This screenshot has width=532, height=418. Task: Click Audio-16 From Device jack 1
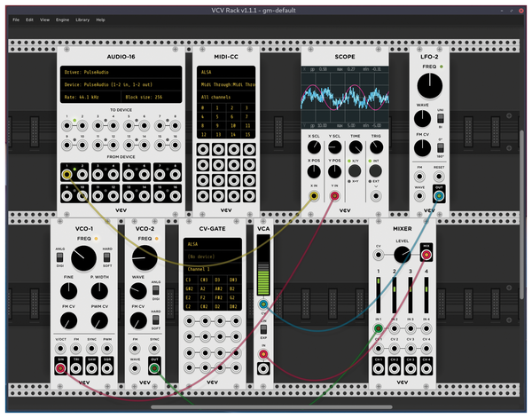click(66, 175)
